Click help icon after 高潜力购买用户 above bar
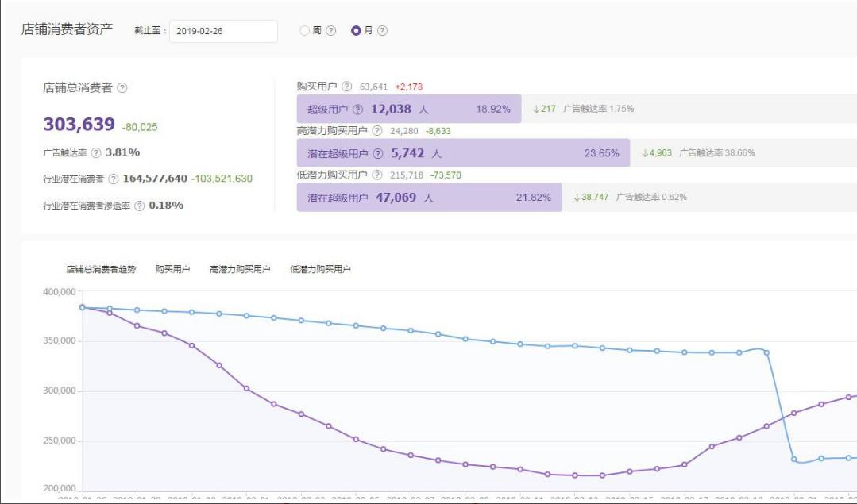857x504 pixels. coord(376,131)
